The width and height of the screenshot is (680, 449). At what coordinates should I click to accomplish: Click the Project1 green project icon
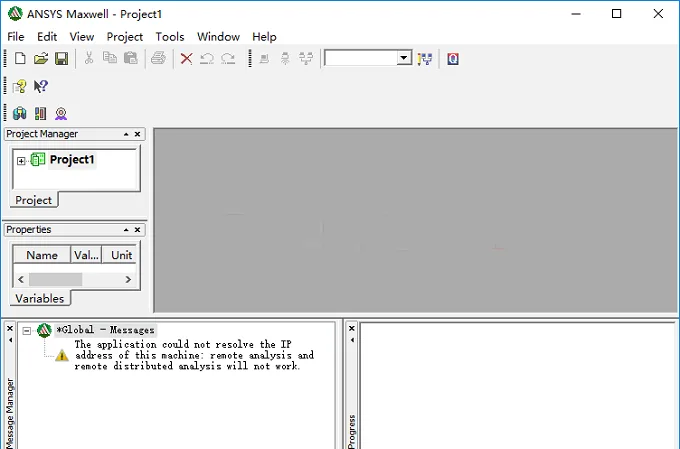coord(38,159)
